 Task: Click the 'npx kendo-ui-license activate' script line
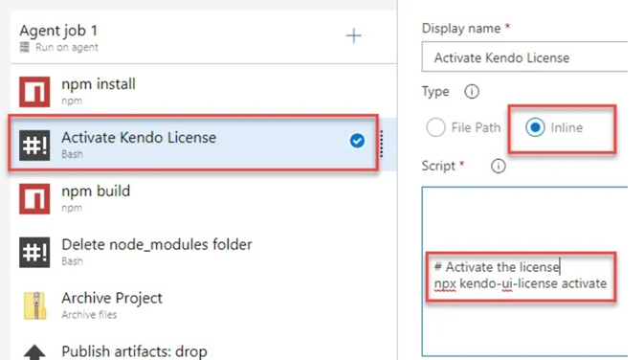point(521,283)
